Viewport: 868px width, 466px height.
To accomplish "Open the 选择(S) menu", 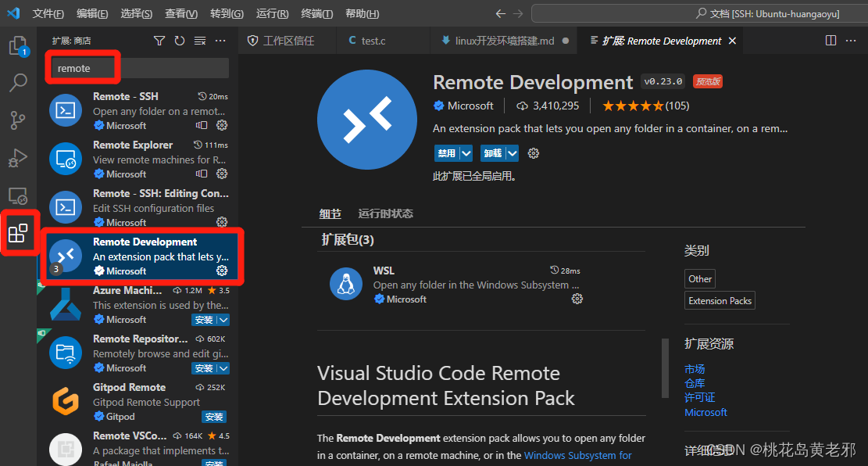I will 136,13.
